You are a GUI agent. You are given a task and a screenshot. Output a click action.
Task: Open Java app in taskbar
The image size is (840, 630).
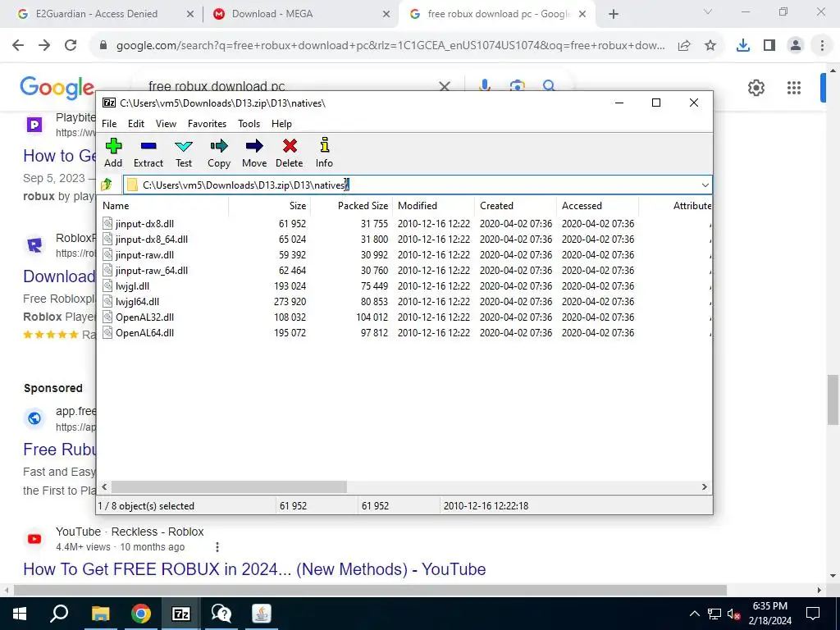click(x=262, y=614)
